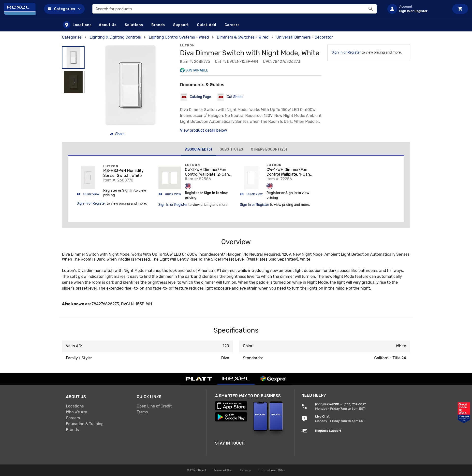Open the Catalog Page PDF icon

pyautogui.click(x=184, y=97)
